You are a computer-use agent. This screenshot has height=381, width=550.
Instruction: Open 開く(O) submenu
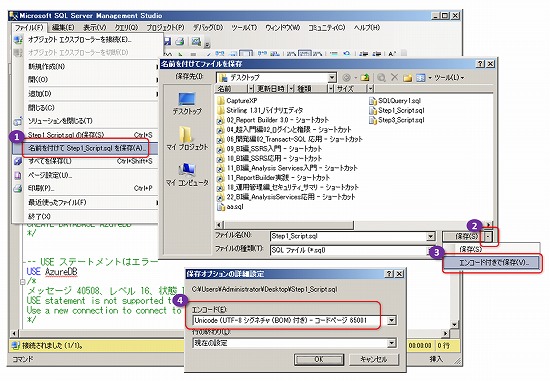coord(85,80)
